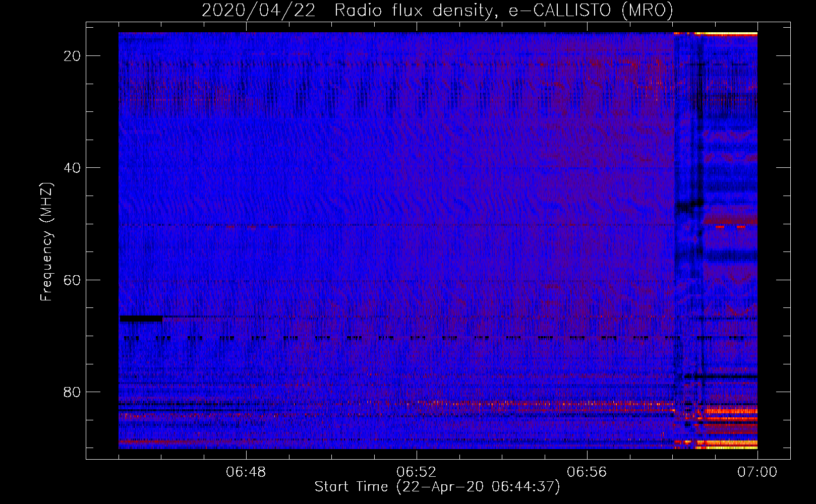The width and height of the screenshot is (816, 504).
Task: Click the "Start Time (22-Apr-20 06:44:37)" label
Action: pyautogui.click(x=437, y=487)
